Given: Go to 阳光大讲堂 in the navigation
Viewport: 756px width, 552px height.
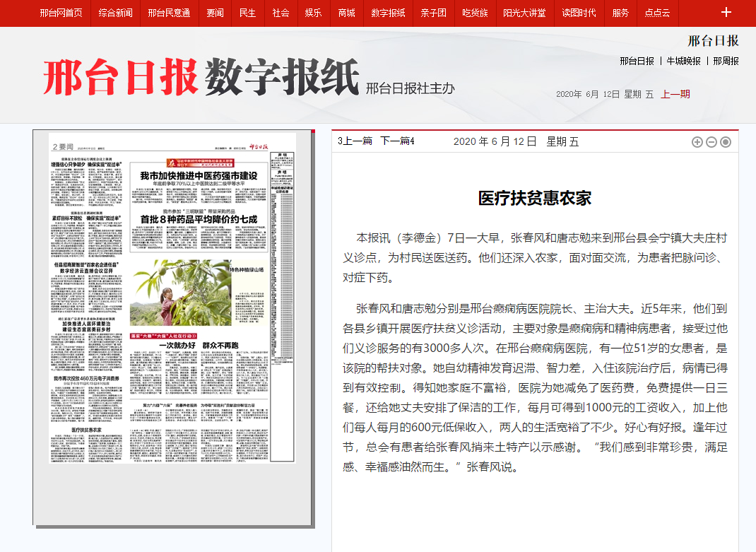Looking at the screenshot, I should [x=524, y=13].
